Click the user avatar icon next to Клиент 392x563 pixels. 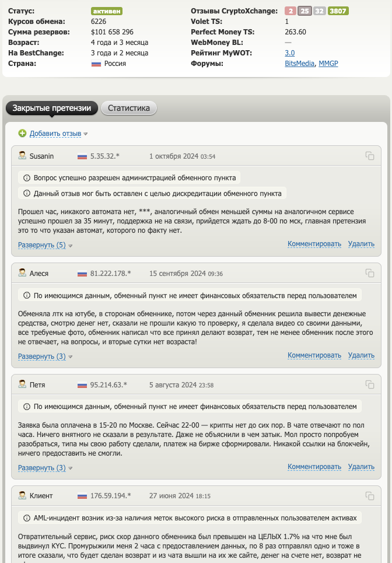(22, 495)
